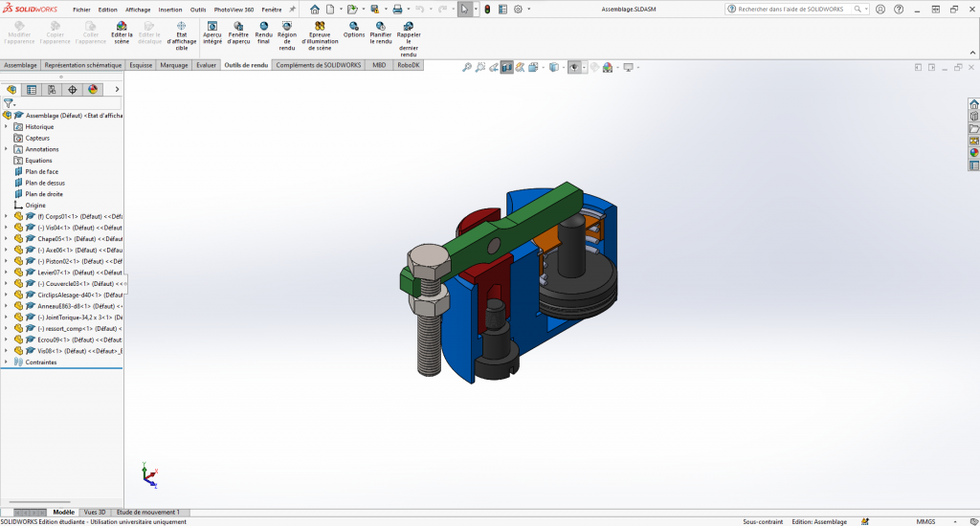Open the ConfigurationManager tab icon
This screenshot has height=526, width=980.
point(52,90)
